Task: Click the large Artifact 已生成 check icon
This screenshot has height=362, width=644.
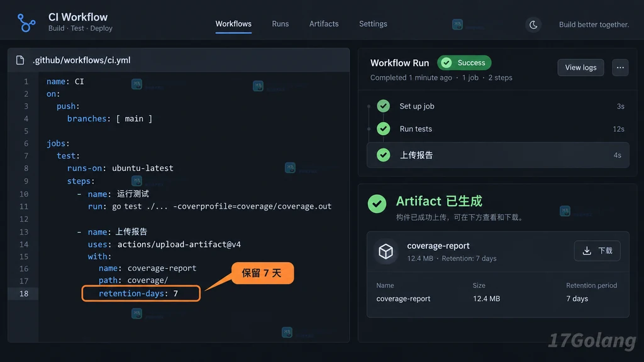Action: click(377, 204)
